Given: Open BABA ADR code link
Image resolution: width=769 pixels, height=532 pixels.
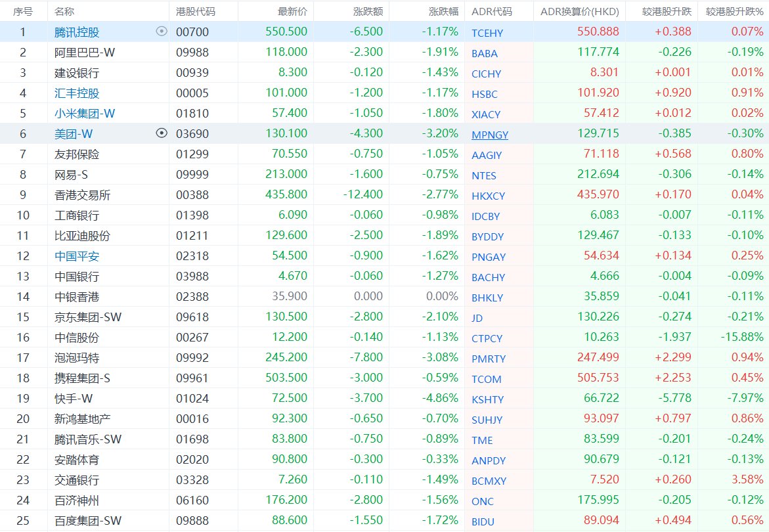Looking at the screenshot, I should pyautogui.click(x=484, y=53).
